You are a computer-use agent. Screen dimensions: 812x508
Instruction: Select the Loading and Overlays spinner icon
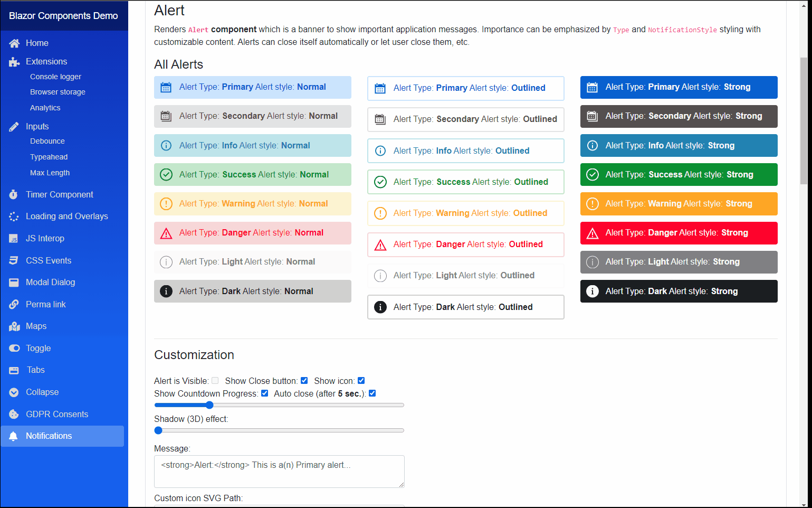[x=14, y=216]
